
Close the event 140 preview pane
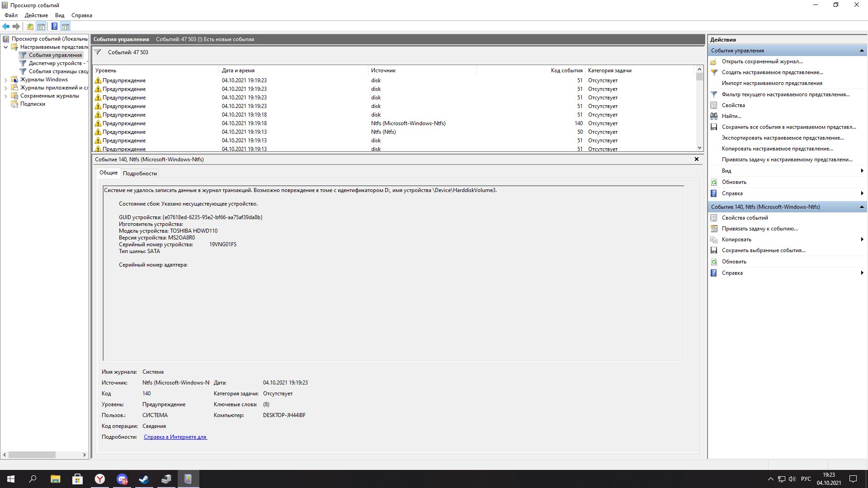coord(697,159)
